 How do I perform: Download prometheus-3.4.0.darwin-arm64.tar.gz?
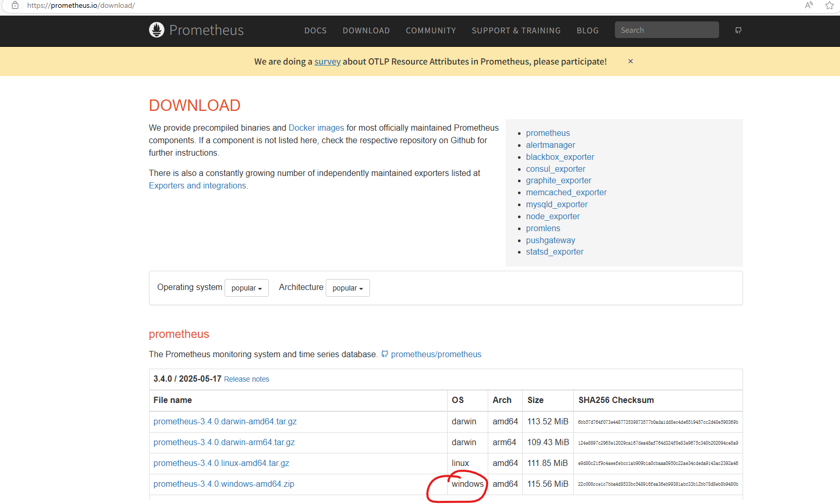pyautogui.click(x=224, y=443)
